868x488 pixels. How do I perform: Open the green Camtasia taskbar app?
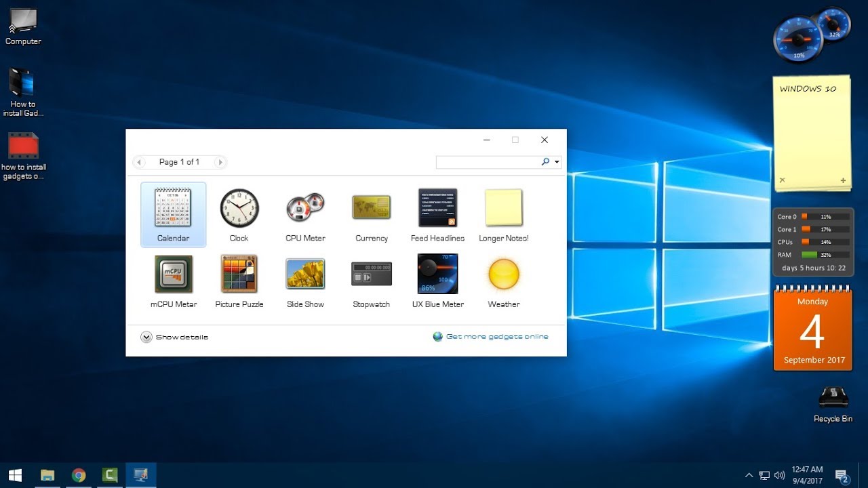pos(110,475)
